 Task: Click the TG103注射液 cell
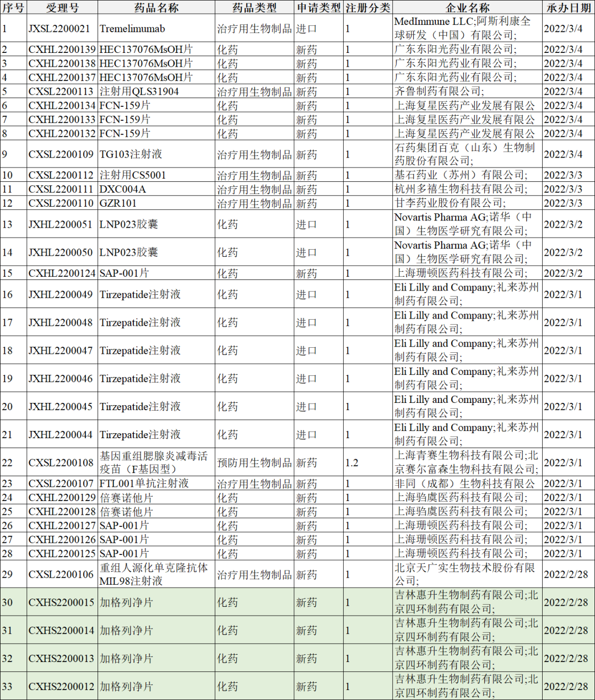click(x=156, y=154)
